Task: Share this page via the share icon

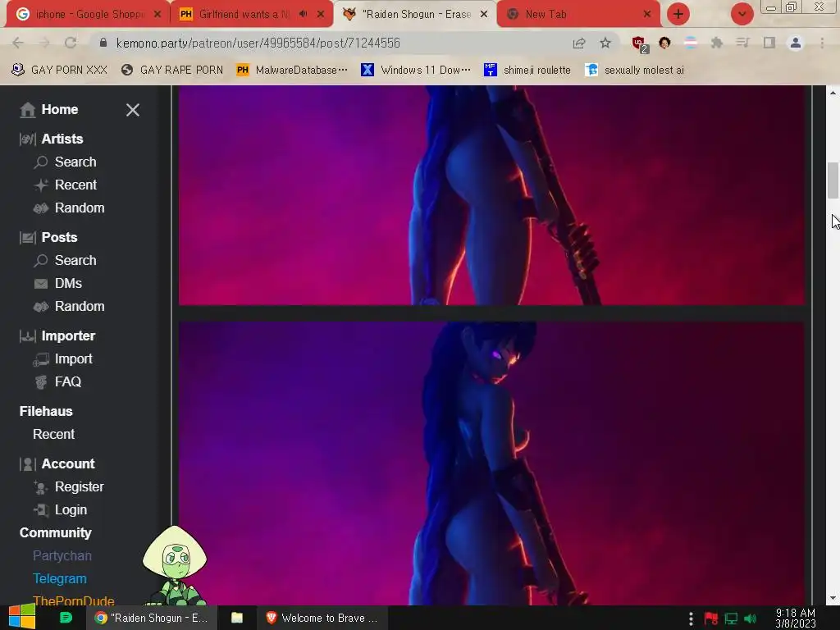Action: pos(578,43)
